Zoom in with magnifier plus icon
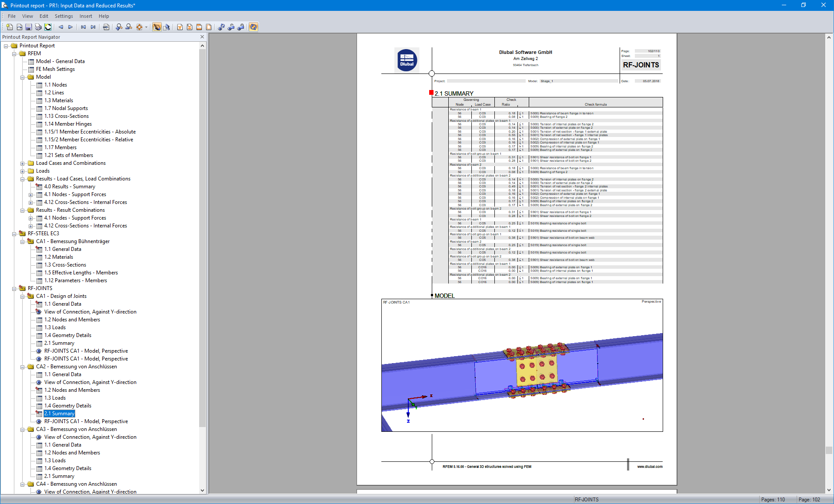 coord(119,27)
